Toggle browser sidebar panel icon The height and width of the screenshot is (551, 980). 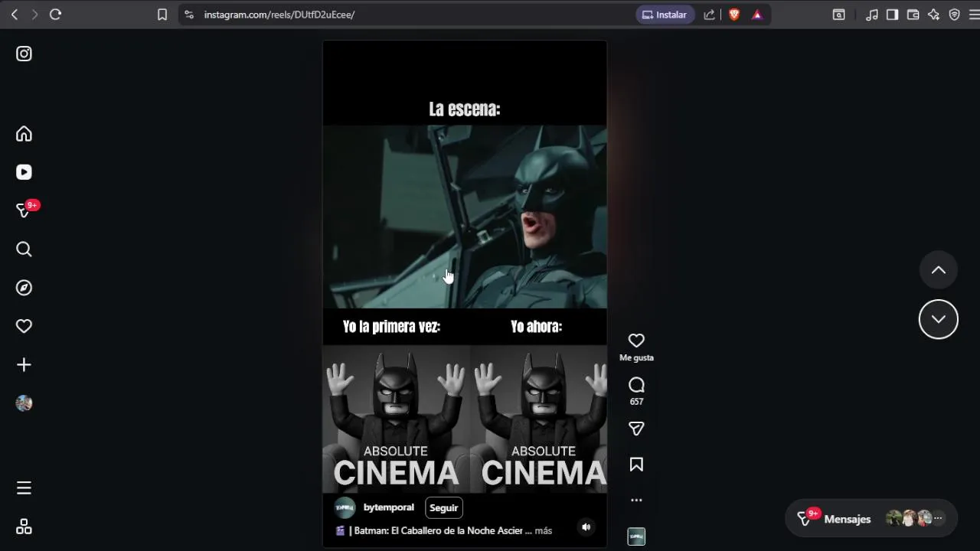[x=892, y=15]
